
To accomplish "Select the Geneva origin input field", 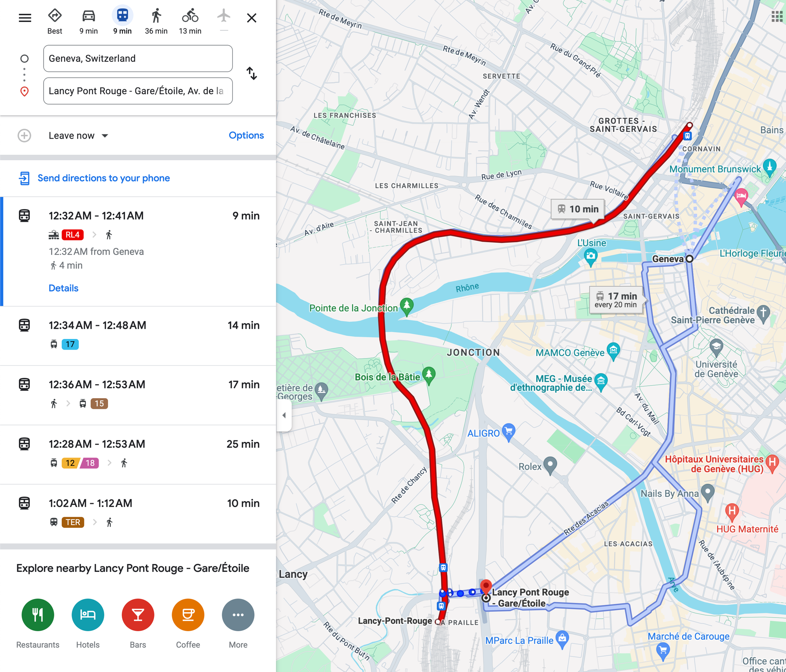I will click(138, 59).
